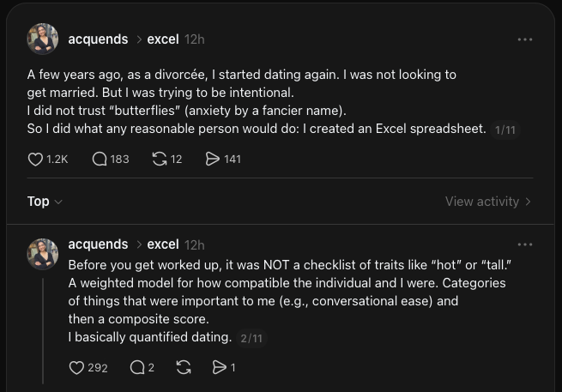This screenshot has width=562, height=392.
Task: Open acquends username on second post
Action: [98, 244]
